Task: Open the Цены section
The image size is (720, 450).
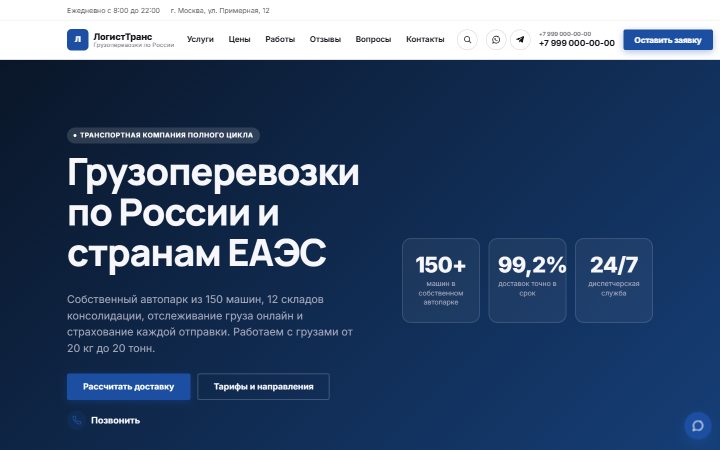Action: tap(239, 39)
